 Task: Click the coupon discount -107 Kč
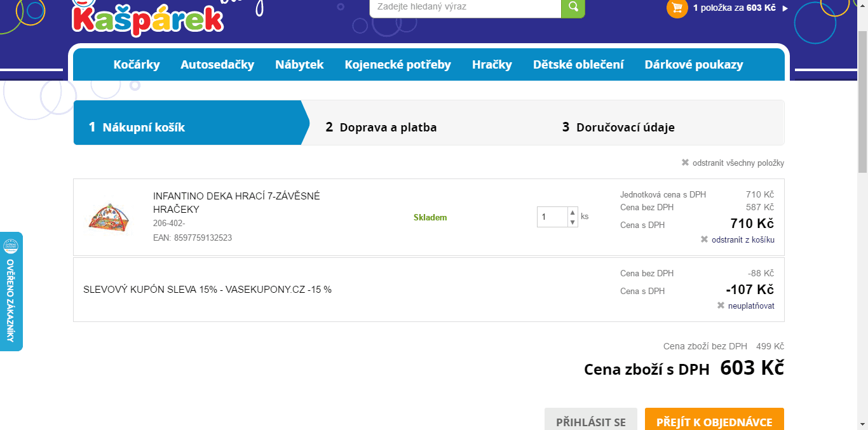coord(750,290)
